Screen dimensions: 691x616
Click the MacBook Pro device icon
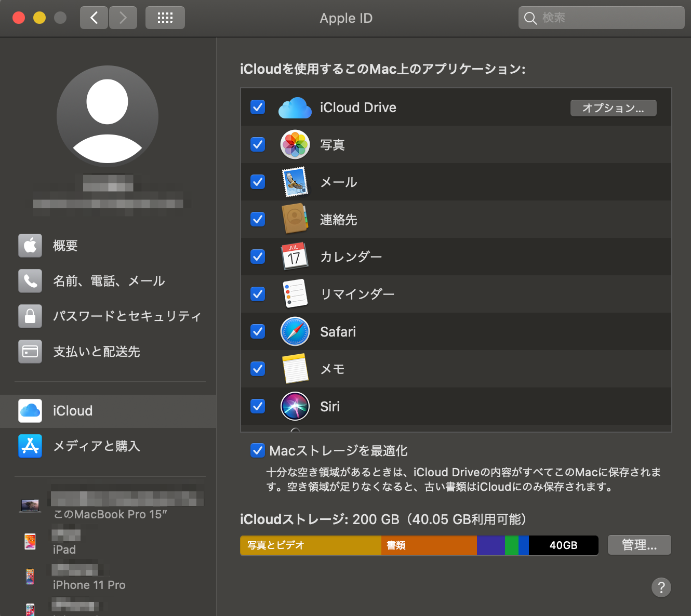point(30,505)
